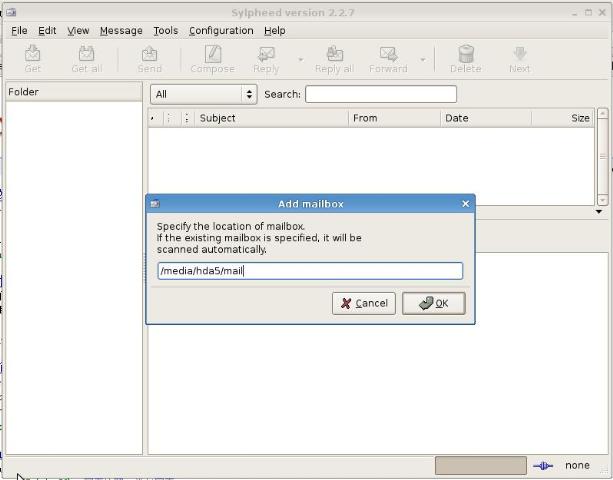Sort messages by the From column header

pyautogui.click(x=394, y=118)
